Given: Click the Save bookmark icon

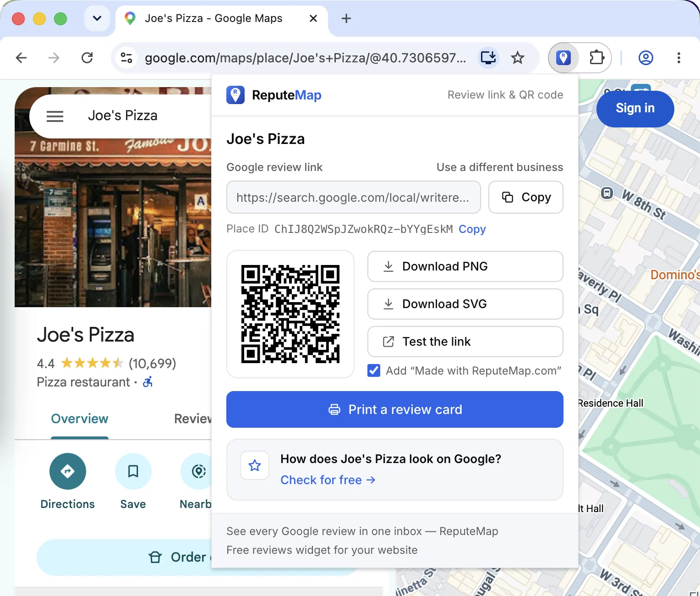Looking at the screenshot, I should pos(133,471).
